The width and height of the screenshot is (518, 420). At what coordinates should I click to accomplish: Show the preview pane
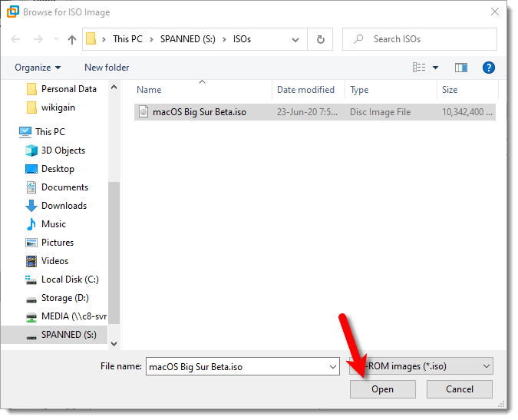coord(461,68)
